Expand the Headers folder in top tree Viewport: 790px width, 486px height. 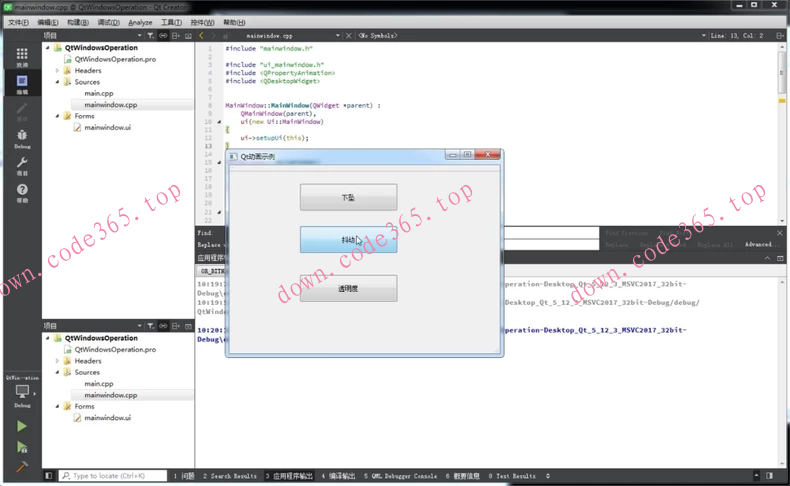point(58,71)
